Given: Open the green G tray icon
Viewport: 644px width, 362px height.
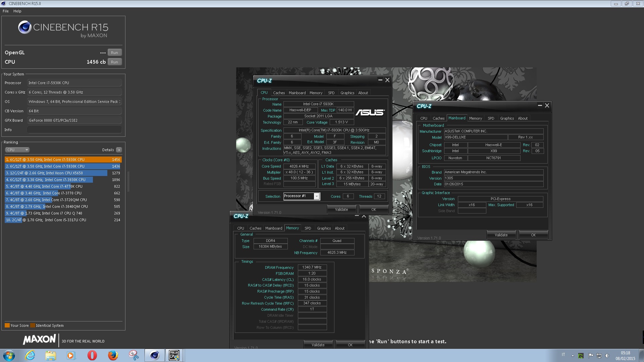Looking at the screenshot, I should pyautogui.click(x=581, y=356).
